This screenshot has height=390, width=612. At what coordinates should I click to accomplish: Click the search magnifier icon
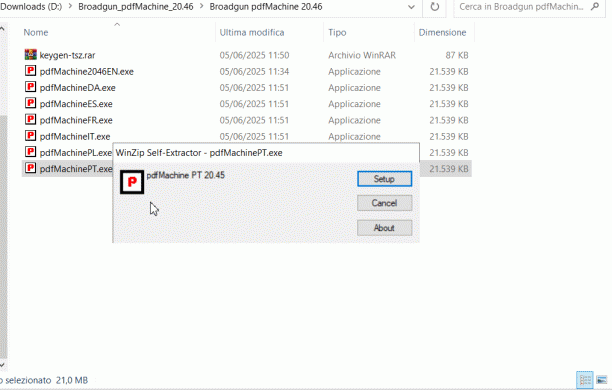[x=595, y=7]
